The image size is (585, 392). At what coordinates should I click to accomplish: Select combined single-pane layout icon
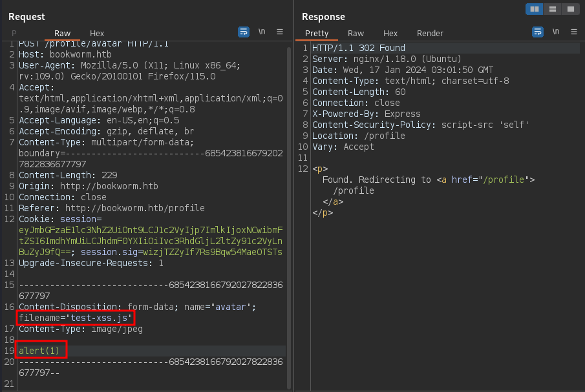(569, 9)
